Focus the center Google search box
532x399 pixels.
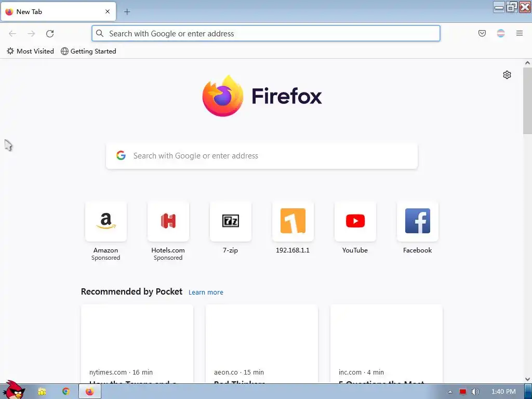[262, 156]
